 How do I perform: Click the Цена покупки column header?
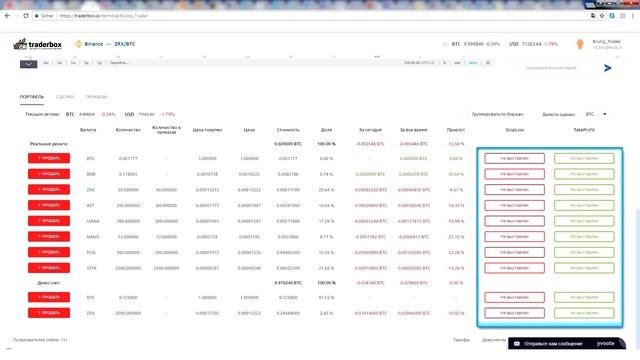pos(207,130)
